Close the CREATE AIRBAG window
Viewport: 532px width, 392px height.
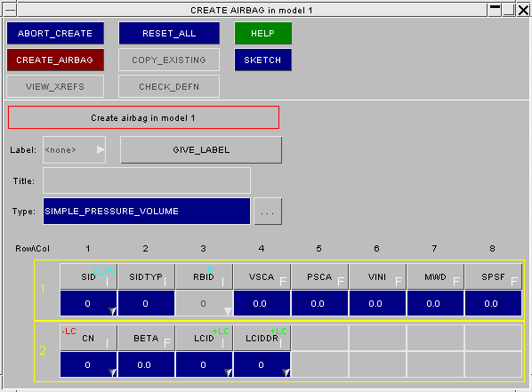click(523, 10)
